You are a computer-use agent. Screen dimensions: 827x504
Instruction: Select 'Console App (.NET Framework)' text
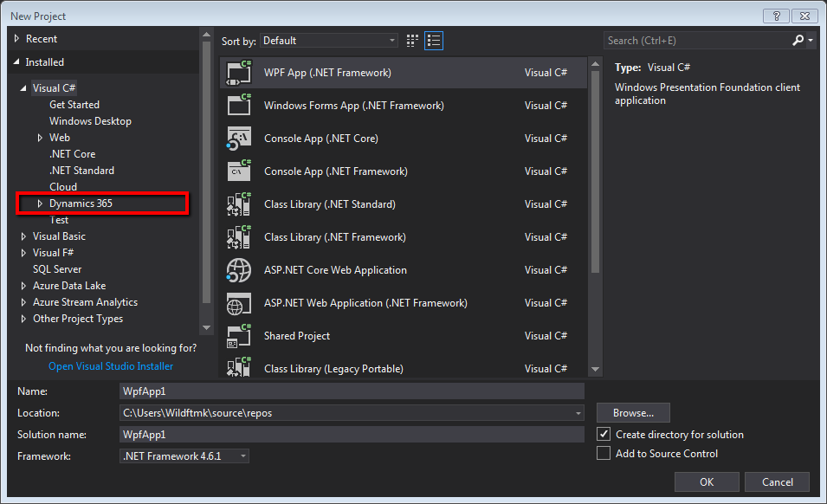(x=336, y=171)
